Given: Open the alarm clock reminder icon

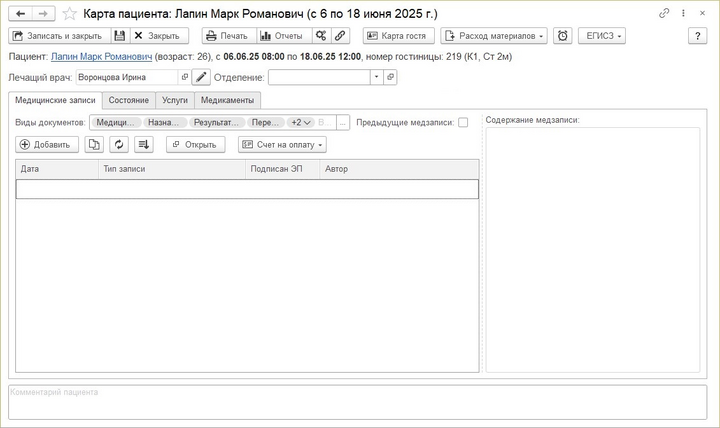Looking at the screenshot, I should tap(562, 36).
